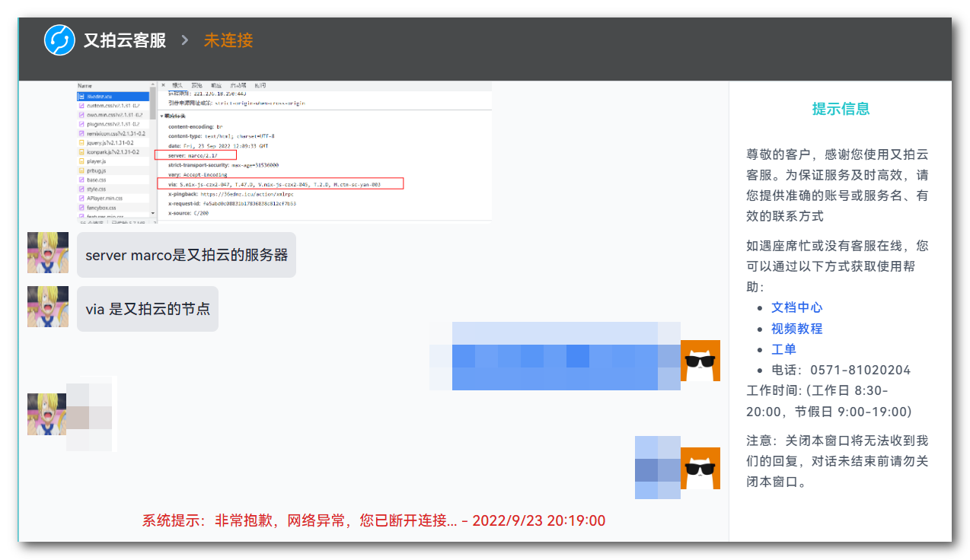Click the bottom sunglasses cat avatar

(700, 468)
